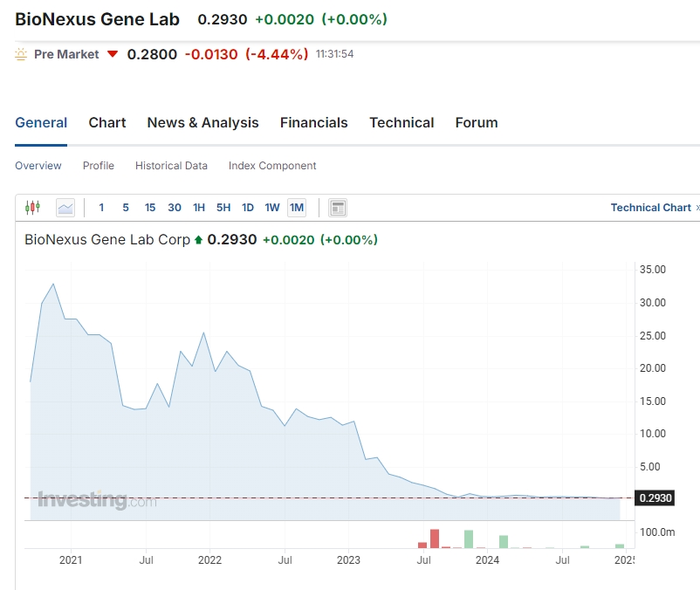700x590 pixels.
Task: Click the tallest red volume bar
Action: point(435,539)
